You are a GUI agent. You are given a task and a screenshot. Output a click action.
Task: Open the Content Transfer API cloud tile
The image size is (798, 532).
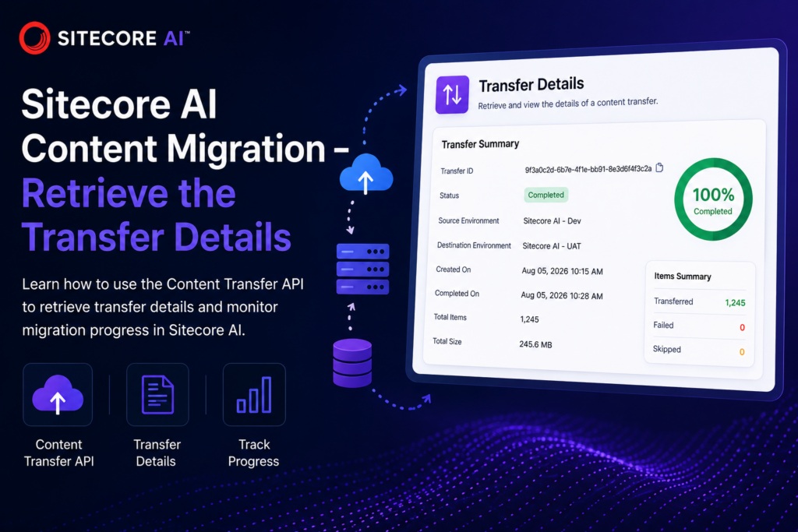pos(58,395)
